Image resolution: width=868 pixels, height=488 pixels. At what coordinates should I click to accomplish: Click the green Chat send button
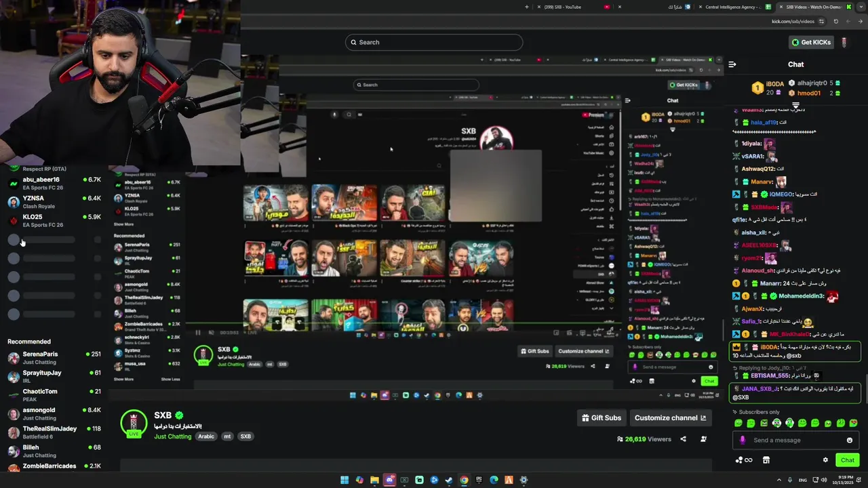[848, 460]
